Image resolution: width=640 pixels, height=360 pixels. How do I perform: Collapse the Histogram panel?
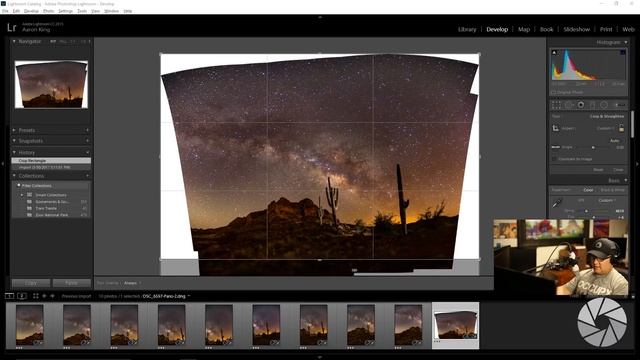[x=626, y=42]
